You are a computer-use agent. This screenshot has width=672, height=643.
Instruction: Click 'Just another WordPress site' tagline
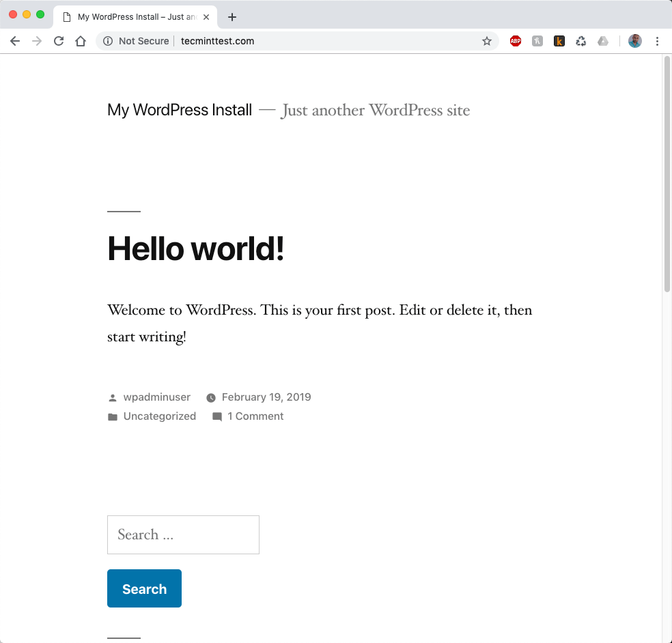point(376,111)
